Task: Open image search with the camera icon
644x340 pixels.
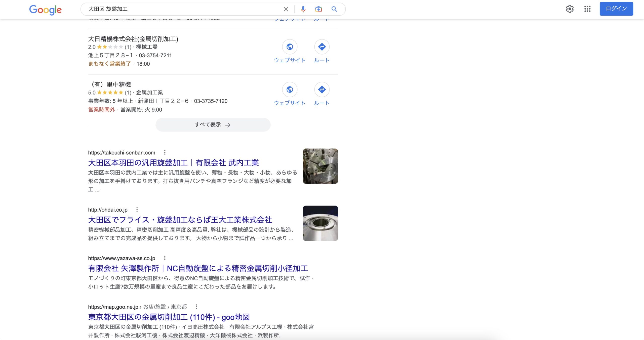Action: click(x=318, y=9)
